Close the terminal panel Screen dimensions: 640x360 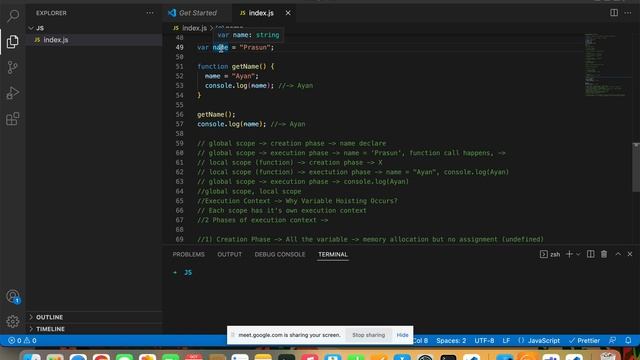(630, 254)
